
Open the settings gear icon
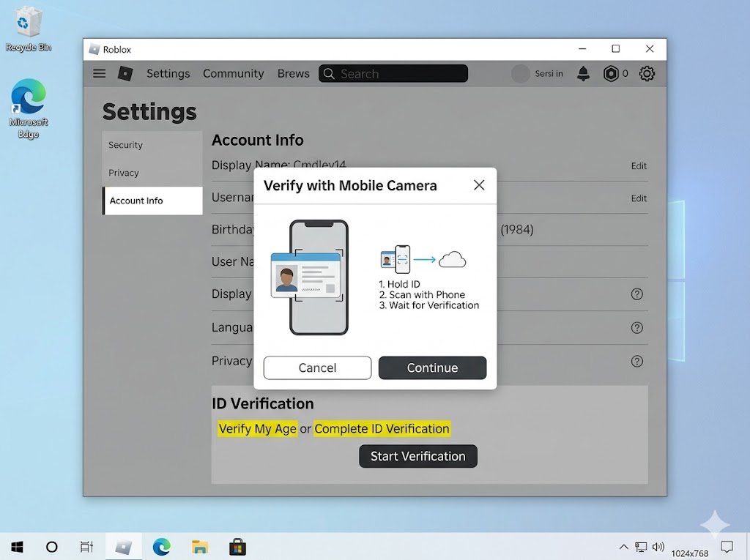point(647,74)
